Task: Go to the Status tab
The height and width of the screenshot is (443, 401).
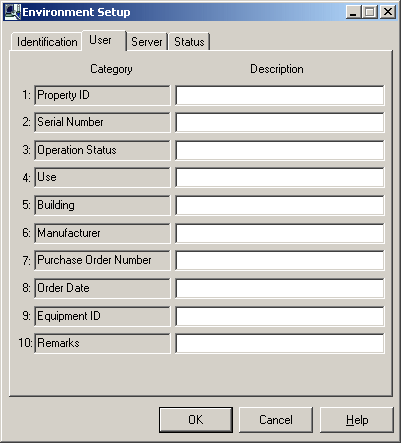Action: (x=189, y=42)
